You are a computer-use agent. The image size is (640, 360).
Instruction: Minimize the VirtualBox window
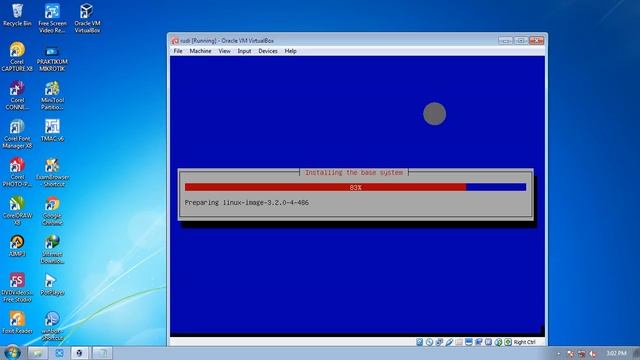coord(505,40)
